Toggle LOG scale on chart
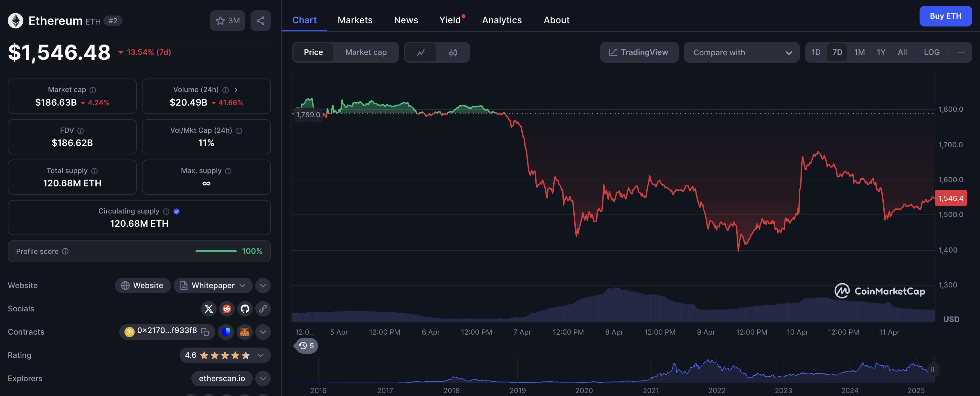This screenshot has width=980, height=396. (x=932, y=52)
